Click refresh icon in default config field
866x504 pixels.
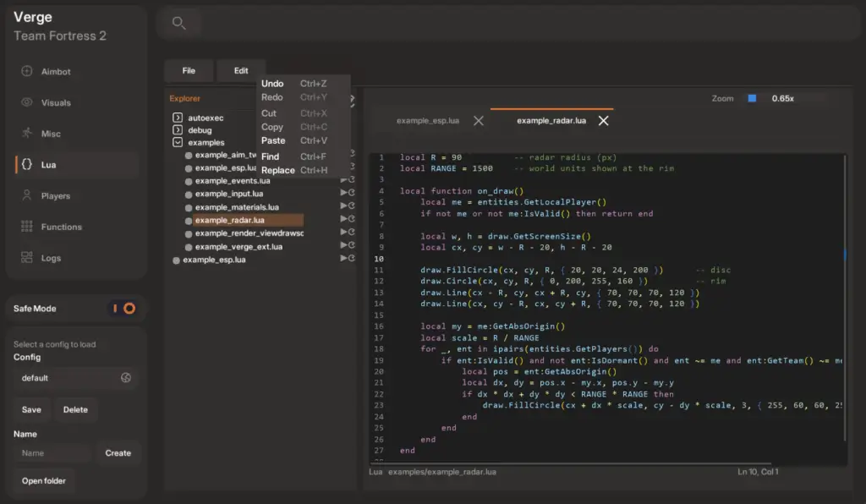pyautogui.click(x=126, y=378)
